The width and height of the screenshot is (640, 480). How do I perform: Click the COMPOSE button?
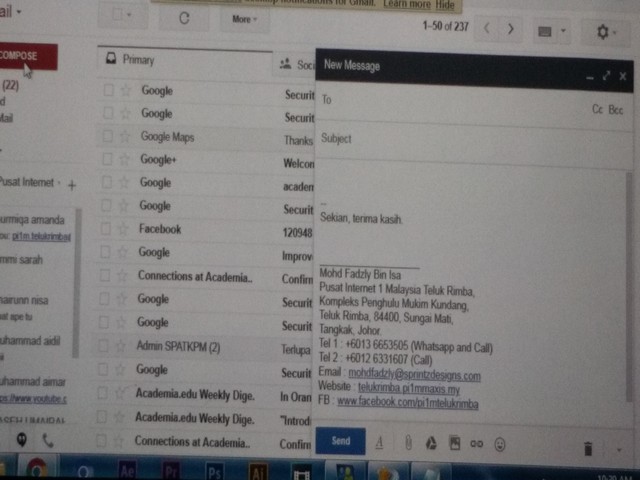24,56
